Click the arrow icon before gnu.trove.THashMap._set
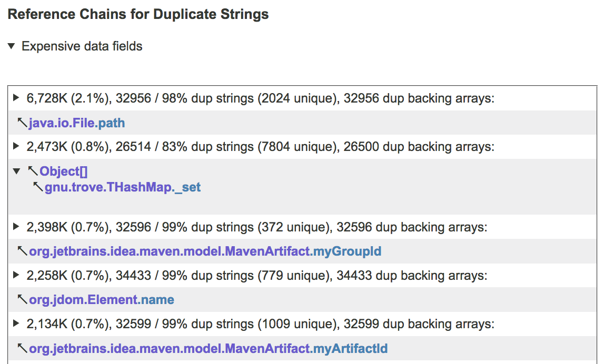Image resolution: width=615 pixels, height=364 pixels. 38,187
